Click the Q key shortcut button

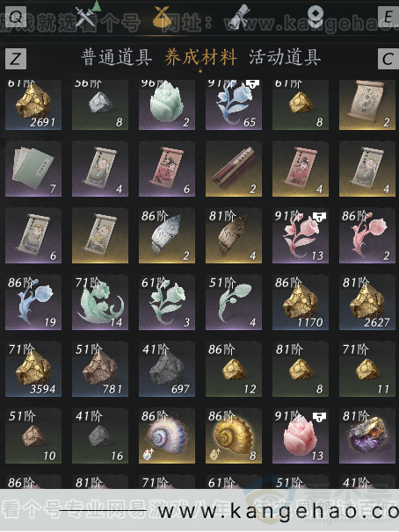pyautogui.click(x=16, y=16)
